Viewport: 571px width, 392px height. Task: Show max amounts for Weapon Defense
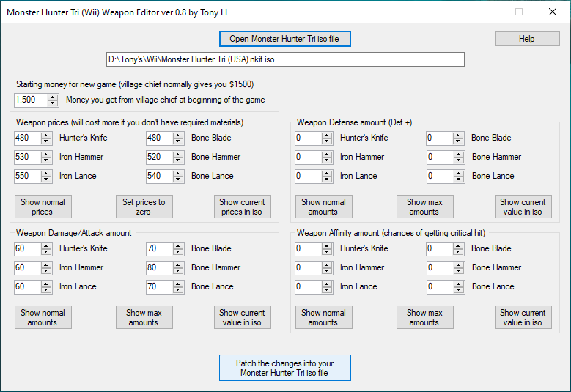coord(424,207)
